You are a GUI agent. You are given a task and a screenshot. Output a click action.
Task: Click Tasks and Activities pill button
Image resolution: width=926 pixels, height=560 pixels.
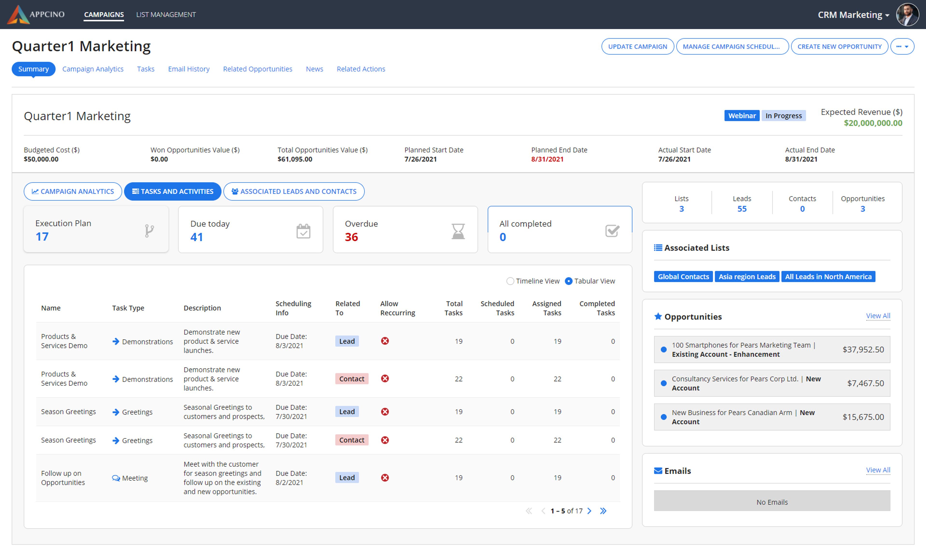[x=172, y=192]
